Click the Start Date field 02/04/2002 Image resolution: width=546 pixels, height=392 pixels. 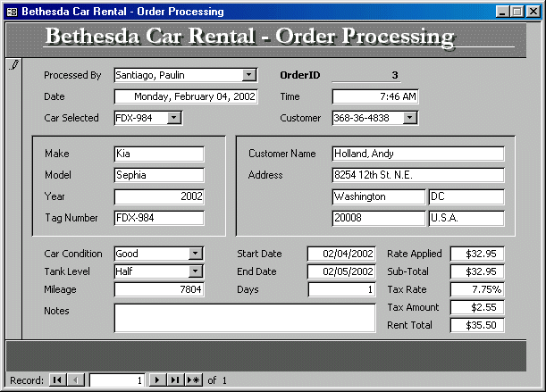(x=341, y=254)
